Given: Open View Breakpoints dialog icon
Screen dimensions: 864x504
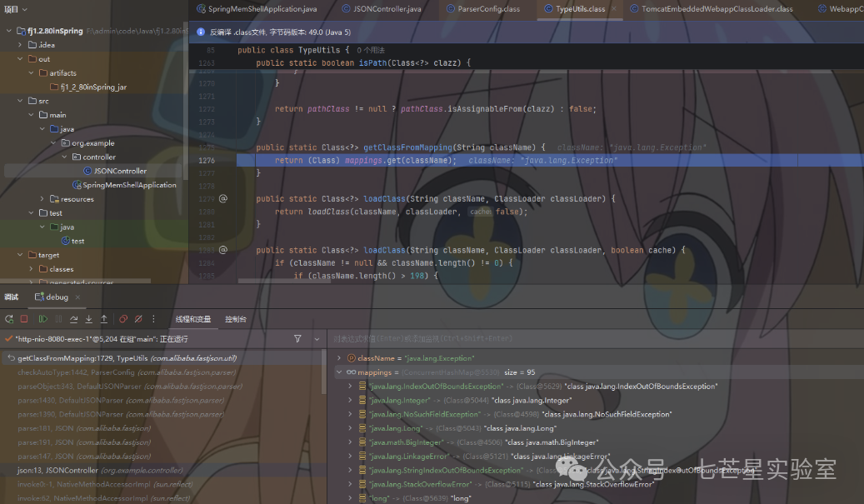Looking at the screenshot, I should [123, 319].
